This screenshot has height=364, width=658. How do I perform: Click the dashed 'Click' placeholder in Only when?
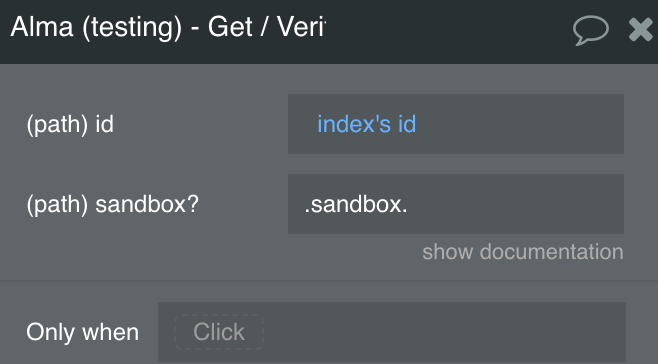pyautogui.click(x=219, y=332)
